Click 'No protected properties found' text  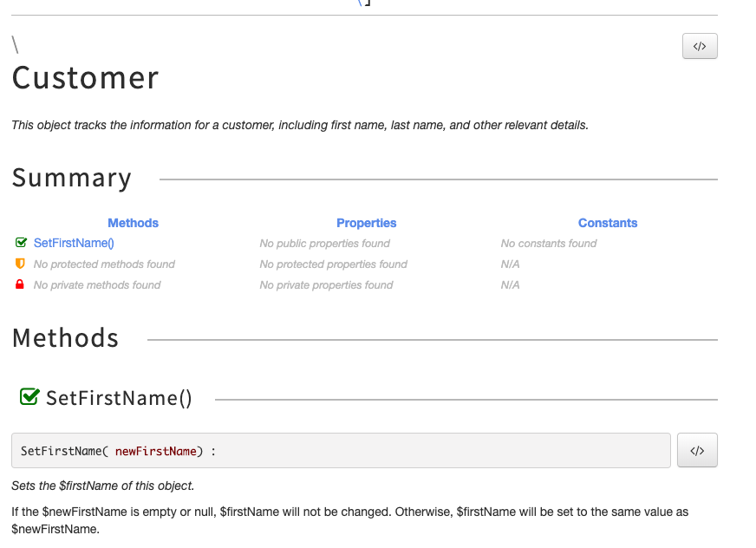[x=333, y=264]
